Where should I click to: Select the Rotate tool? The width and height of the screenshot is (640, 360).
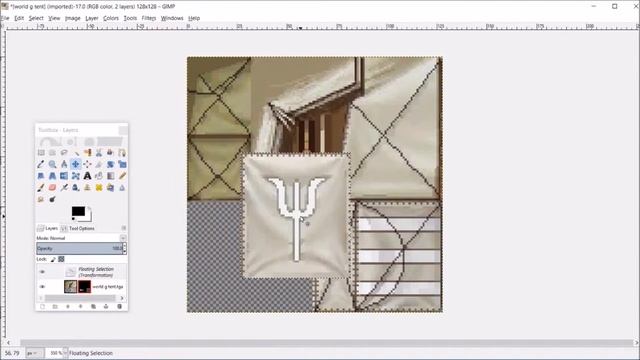110,164
